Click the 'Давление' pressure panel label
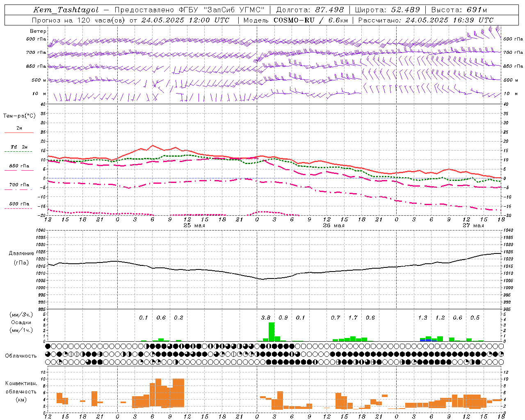 21,253
